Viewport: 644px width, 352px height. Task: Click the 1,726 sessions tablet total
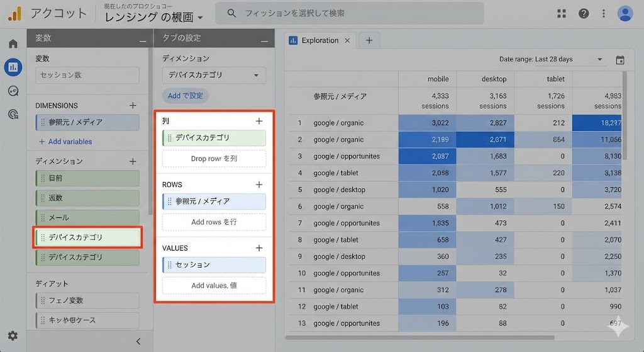click(551, 101)
